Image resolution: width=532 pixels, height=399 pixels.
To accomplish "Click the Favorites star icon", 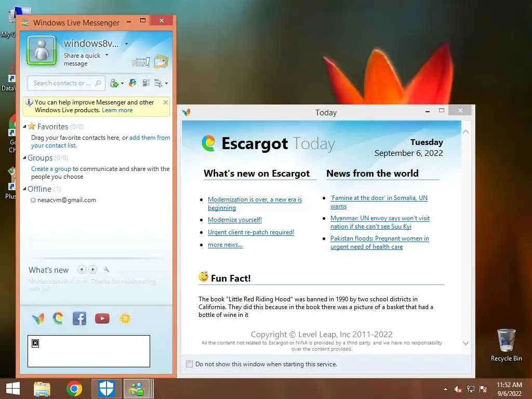I will (x=32, y=126).
